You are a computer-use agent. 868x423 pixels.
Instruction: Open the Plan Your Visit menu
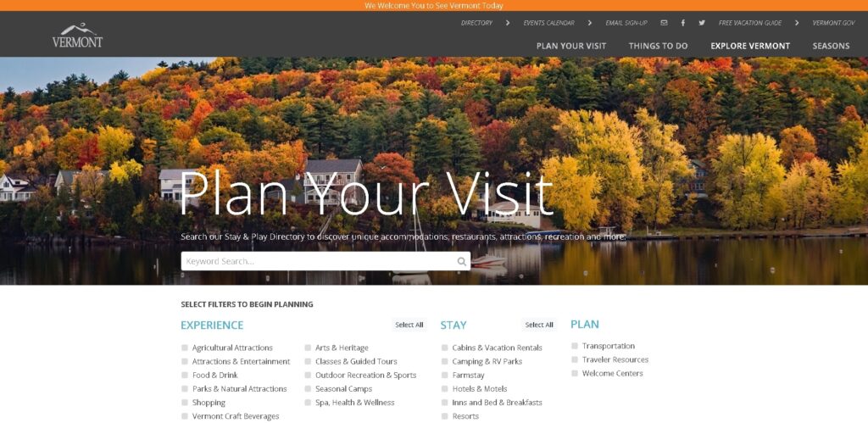571,46
